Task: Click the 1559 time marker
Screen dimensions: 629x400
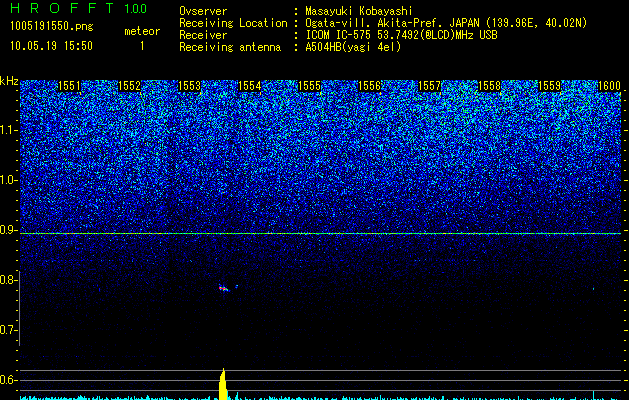Action: [549, 86]
